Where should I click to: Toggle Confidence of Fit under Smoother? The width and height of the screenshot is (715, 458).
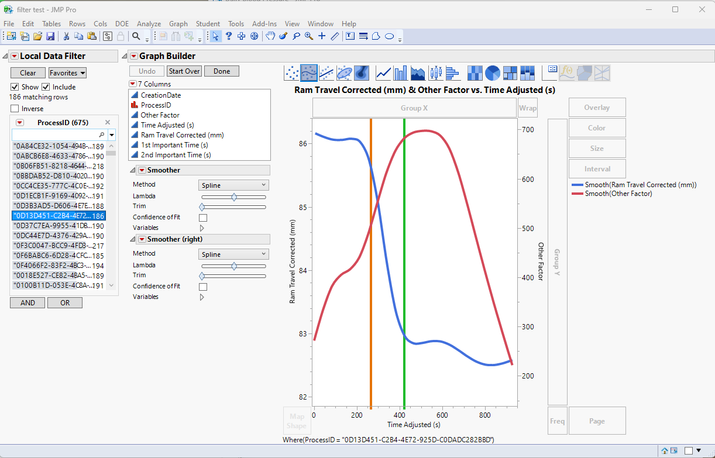point(203,218)
